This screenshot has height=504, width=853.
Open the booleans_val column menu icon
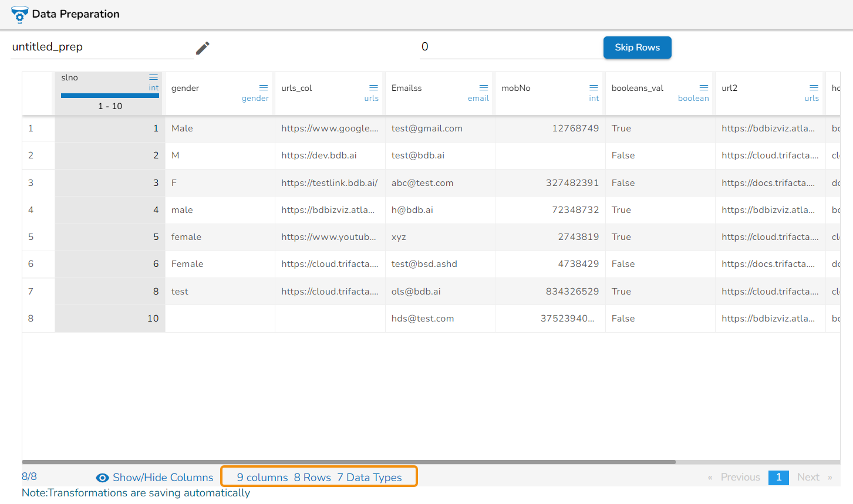point(703,88)
